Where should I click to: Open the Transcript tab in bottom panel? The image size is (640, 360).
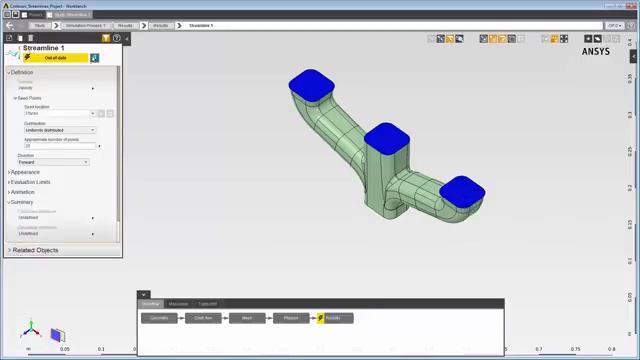(x=207, y=304)
